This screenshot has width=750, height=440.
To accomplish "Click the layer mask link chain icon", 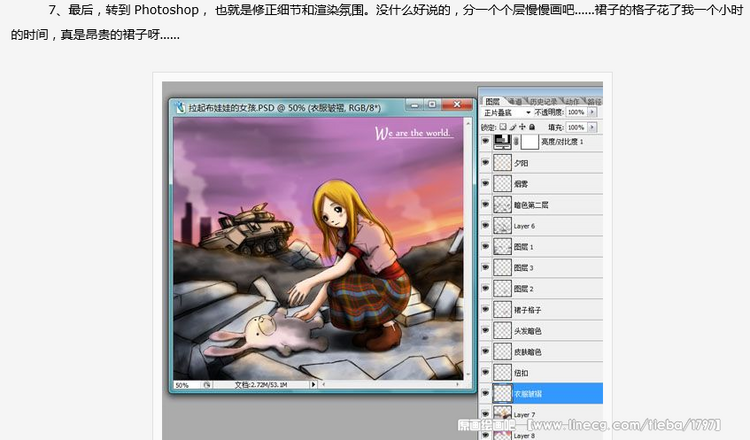I will click(516, 142).
